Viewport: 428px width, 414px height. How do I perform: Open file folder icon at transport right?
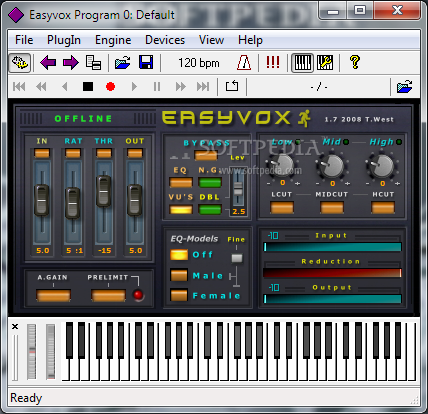point(405,87)
